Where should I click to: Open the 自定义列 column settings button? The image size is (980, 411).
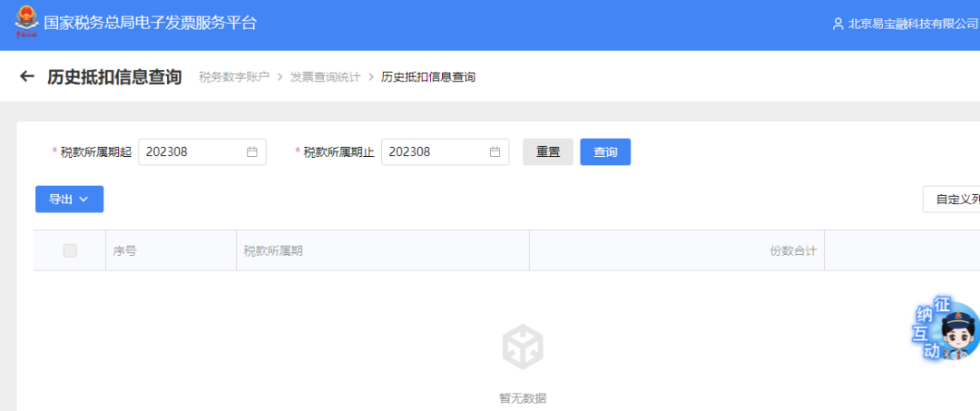coord(951,200)
